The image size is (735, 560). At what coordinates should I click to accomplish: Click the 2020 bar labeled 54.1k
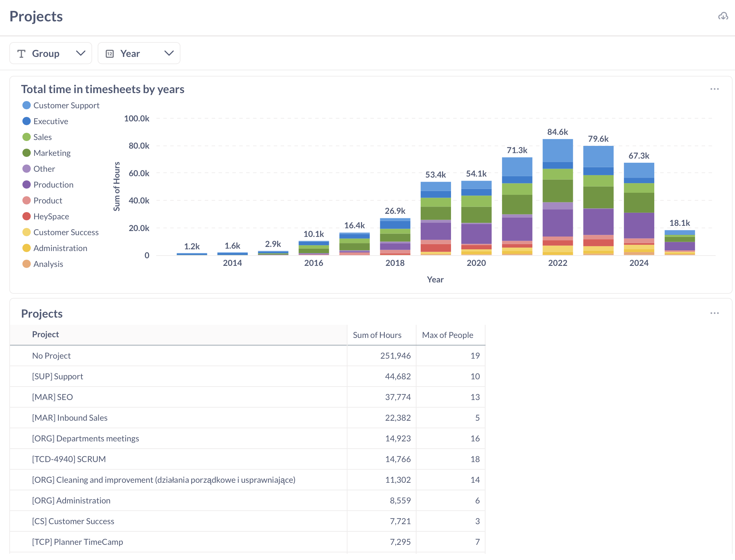(477, 218)
